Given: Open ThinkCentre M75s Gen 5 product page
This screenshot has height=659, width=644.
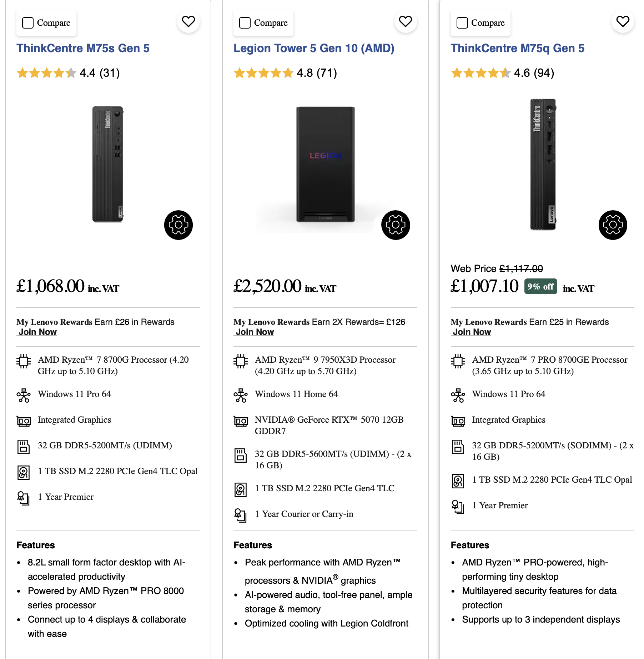Looking at the screenshot, I should 83,48.
